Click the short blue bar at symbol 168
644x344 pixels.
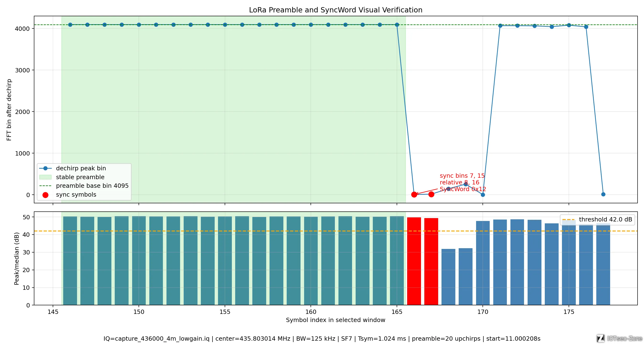448,277
